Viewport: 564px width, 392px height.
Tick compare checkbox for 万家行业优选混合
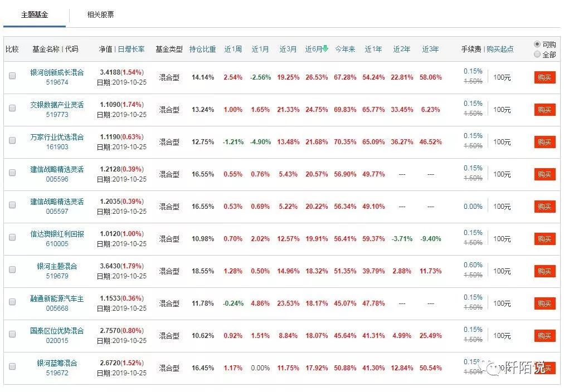pyautogui.click(x=12, y=140)
